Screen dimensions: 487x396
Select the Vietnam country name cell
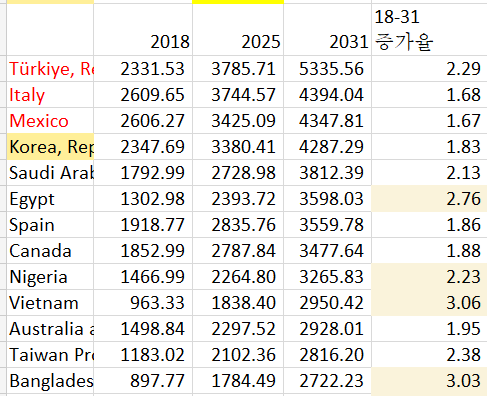[x=50, y=303]
